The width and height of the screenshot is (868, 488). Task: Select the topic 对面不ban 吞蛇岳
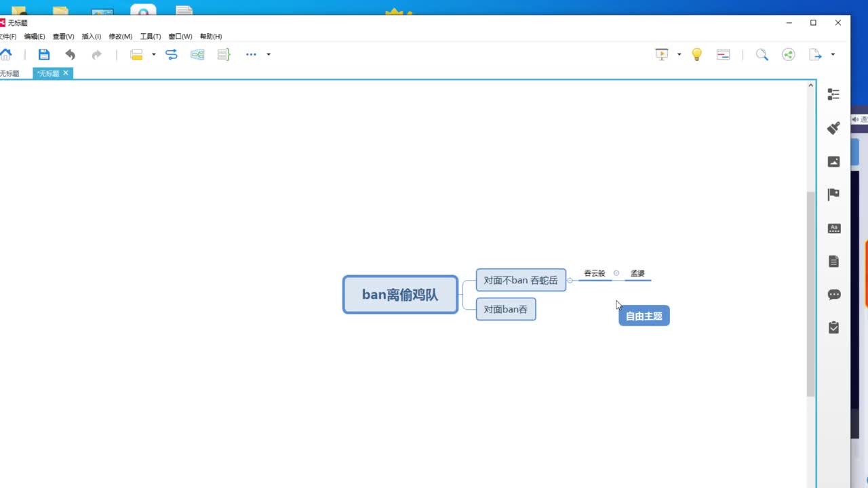[521, 280]
